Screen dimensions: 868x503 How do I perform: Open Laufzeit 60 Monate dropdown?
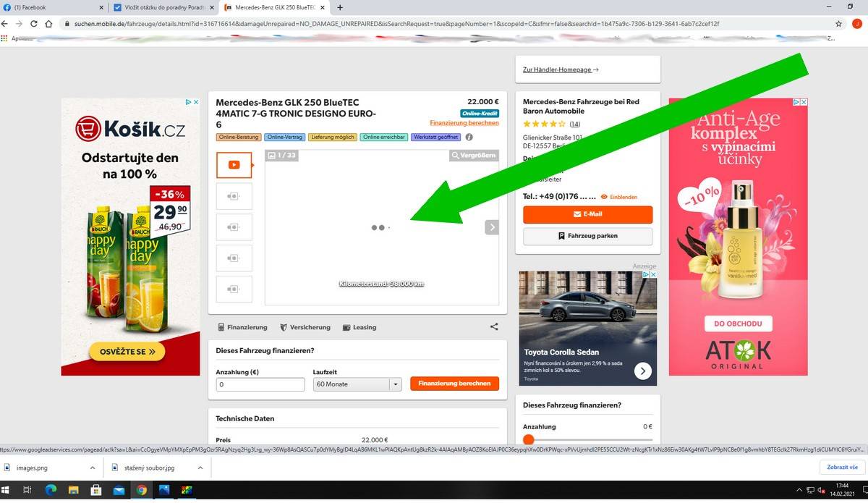pos(357,384)
